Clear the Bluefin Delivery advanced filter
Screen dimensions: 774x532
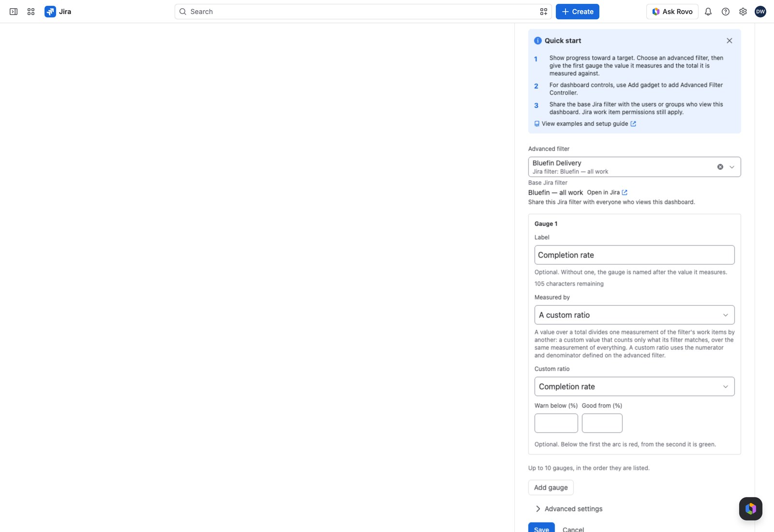pos(720,167)
